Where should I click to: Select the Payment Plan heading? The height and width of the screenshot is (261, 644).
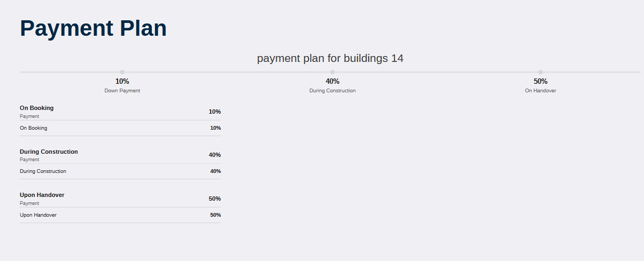pos(94,28)
